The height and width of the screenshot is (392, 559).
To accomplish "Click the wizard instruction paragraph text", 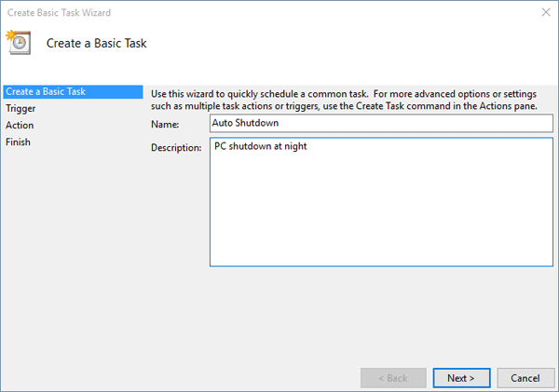I will pos(345,99).
